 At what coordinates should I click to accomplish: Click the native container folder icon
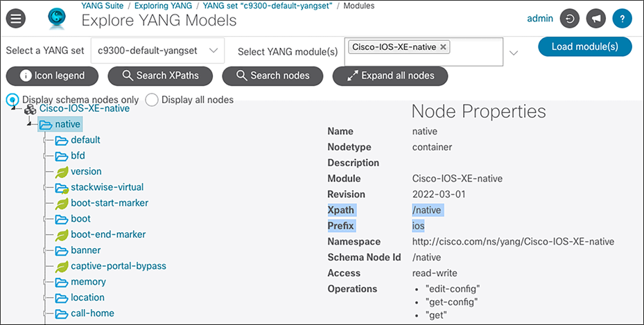click(x=46, y=124)
